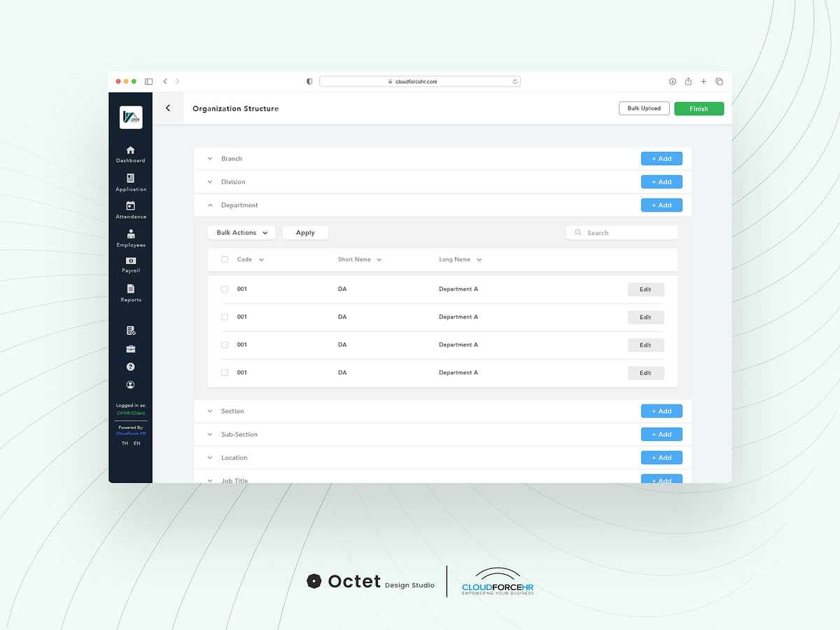Collapse the Department section
Viewport: 840px width, 630px height.
tap(210, 204)
